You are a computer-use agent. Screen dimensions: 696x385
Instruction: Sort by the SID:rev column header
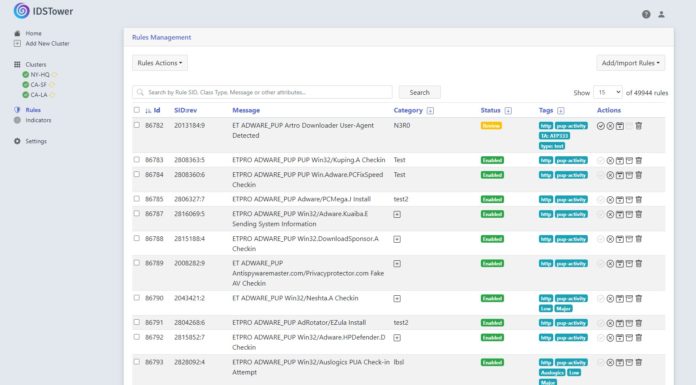tap(186, 110)
